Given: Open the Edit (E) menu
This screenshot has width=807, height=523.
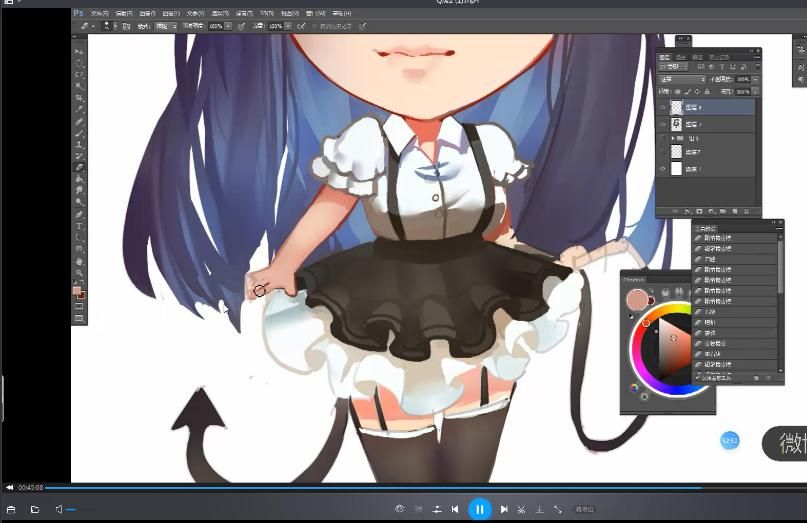Looking at the screenshot, I should (124, 13).
